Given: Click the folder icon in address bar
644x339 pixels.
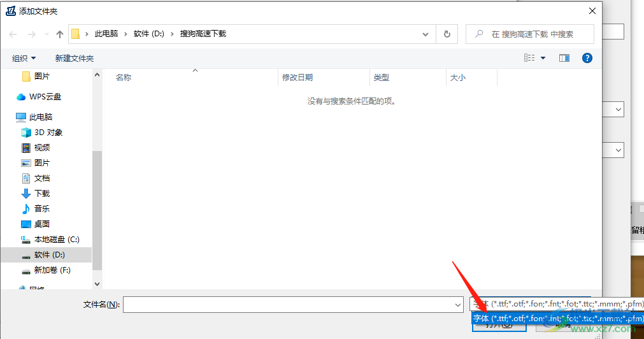Looking at the screenshot, I should (76, 34).
